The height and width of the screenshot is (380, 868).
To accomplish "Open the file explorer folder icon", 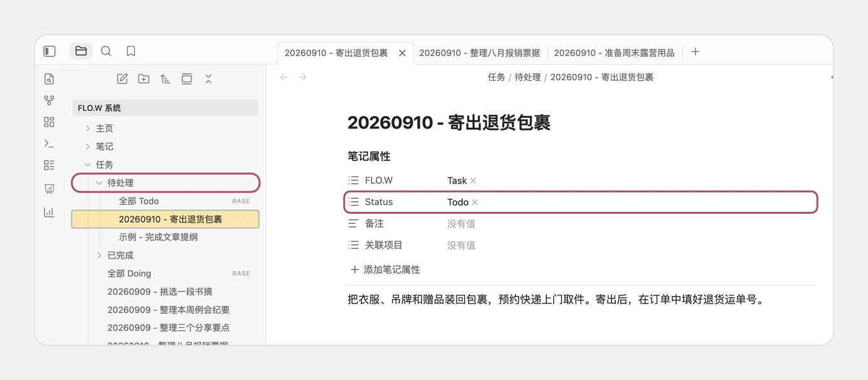I will pyautogui.click(x=81, y=51).
